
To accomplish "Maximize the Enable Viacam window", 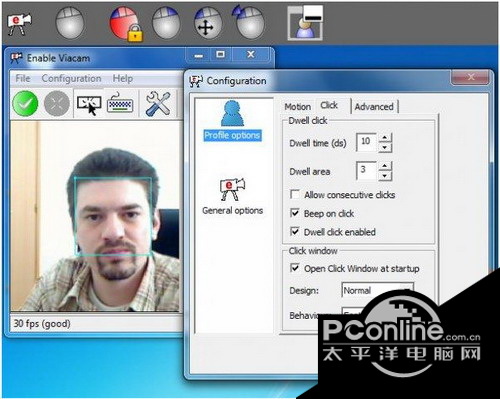I will (221, 55).
